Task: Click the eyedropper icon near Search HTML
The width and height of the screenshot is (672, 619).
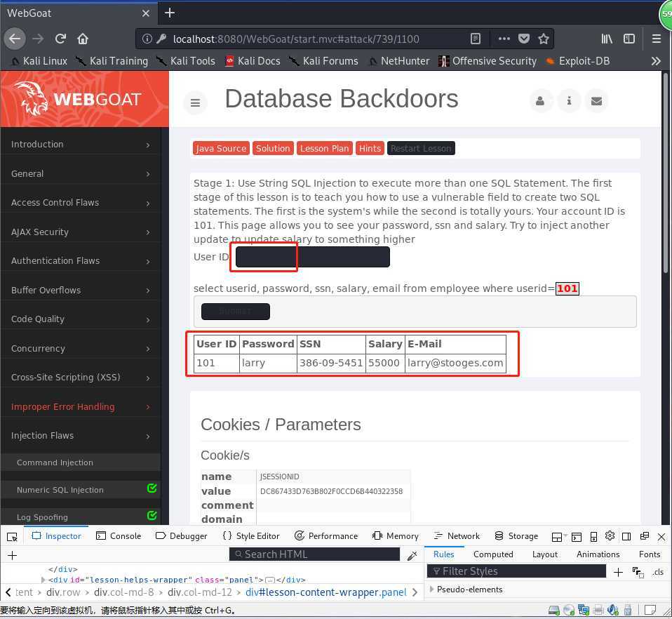Action: click(x=412, y=556)
